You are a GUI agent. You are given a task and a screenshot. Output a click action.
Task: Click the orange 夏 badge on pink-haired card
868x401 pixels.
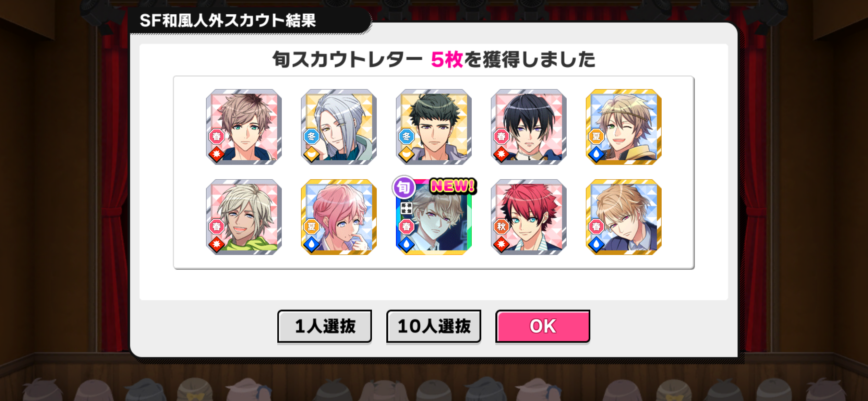click(311, 226)
